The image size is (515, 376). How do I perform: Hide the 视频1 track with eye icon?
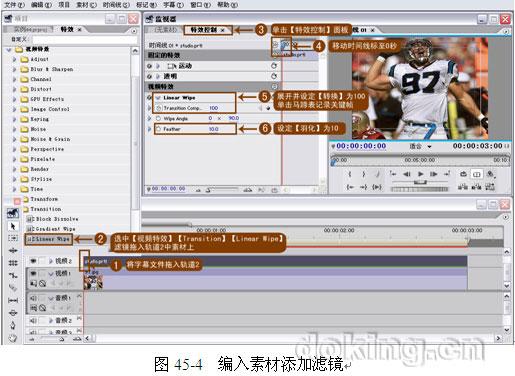[33, 273]
